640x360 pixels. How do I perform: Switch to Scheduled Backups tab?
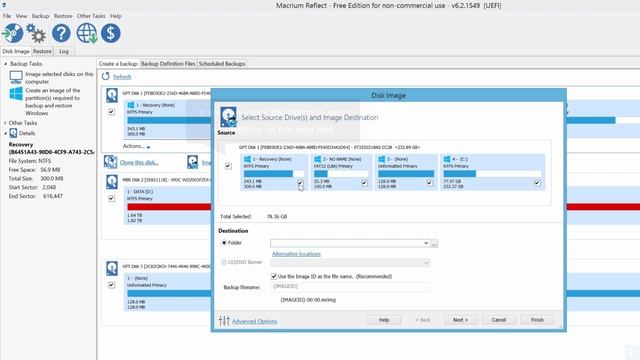[222, 64]
